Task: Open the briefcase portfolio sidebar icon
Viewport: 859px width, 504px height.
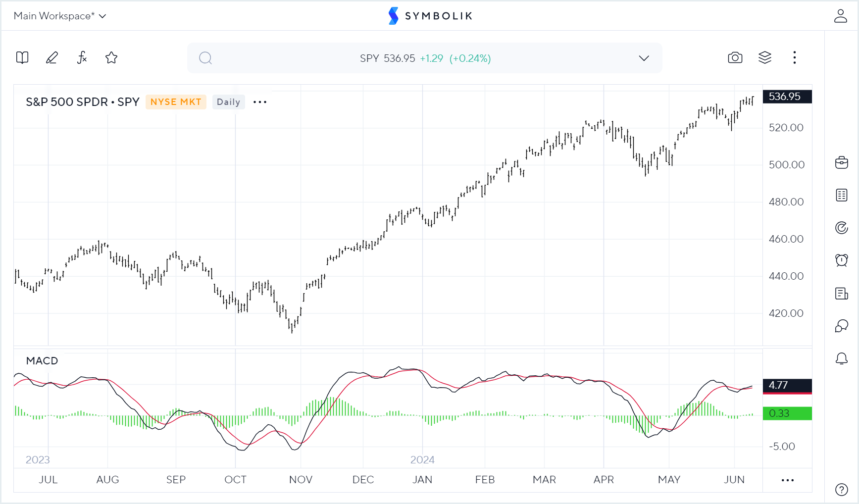Action: click(842, 162)
